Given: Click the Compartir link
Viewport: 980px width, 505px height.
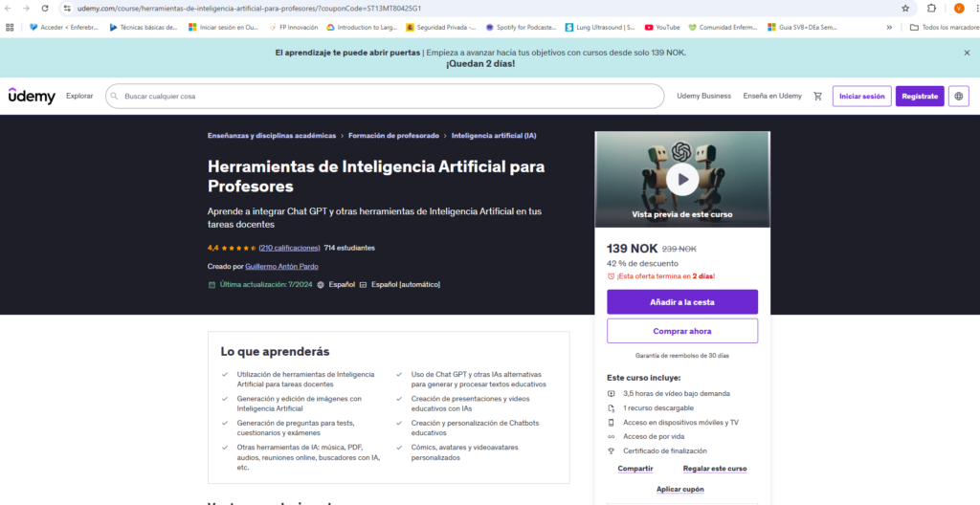Looking at the screenshot, I should coord(635,468).
